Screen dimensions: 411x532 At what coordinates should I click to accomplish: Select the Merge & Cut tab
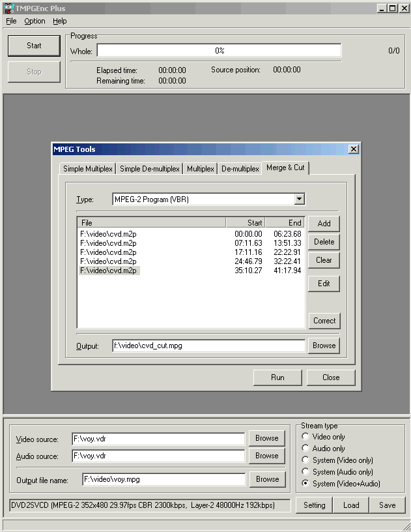[285, 168]
